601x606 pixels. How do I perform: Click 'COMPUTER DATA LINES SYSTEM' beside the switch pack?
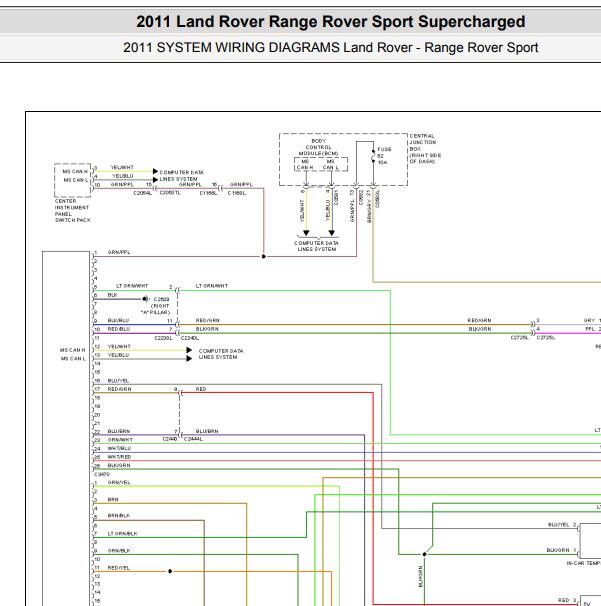(181, 176)
